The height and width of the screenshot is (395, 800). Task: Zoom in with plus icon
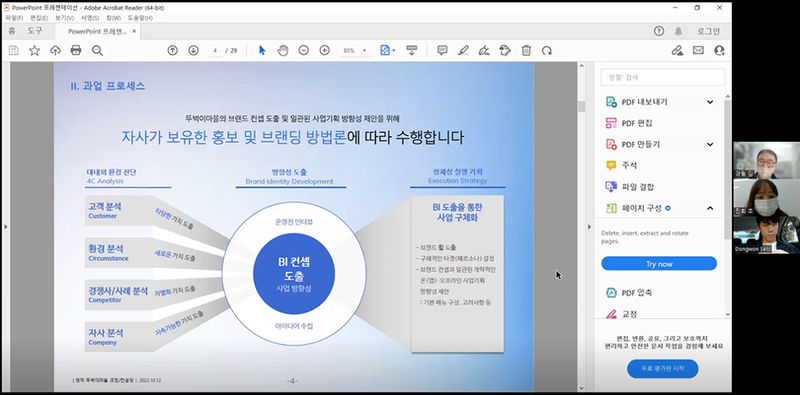(324, 51)
